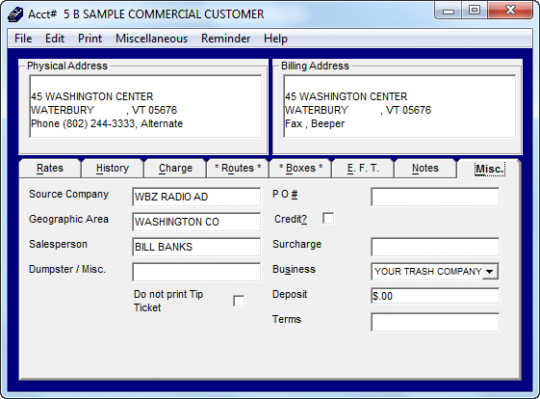
Task: Open the Edit menu
Action: 55,38
